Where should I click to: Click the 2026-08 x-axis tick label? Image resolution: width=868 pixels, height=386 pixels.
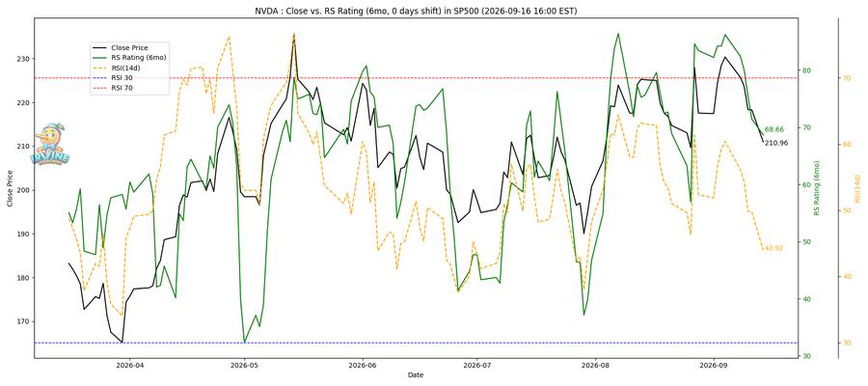(596, 365)
